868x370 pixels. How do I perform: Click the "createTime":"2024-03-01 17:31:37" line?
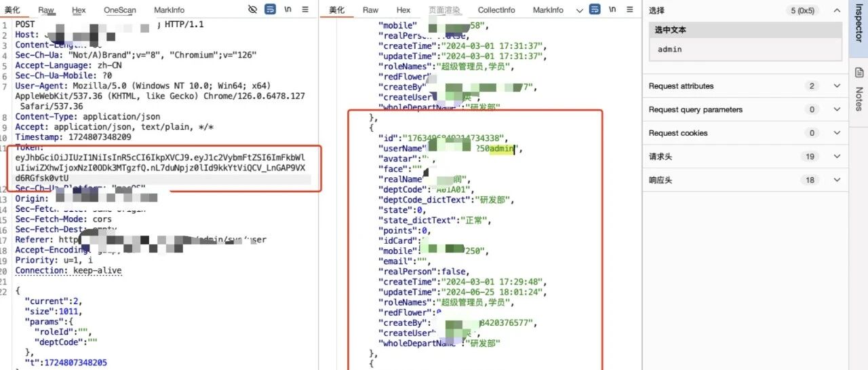pos(462,45)
